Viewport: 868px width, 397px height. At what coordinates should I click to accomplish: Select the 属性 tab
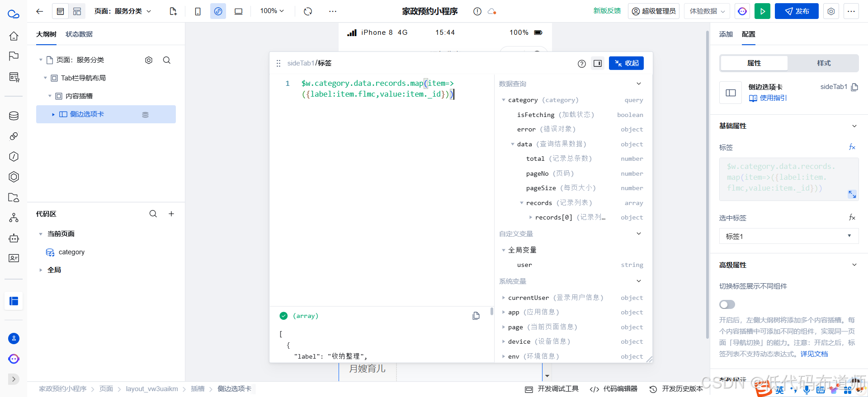(754, 63)
